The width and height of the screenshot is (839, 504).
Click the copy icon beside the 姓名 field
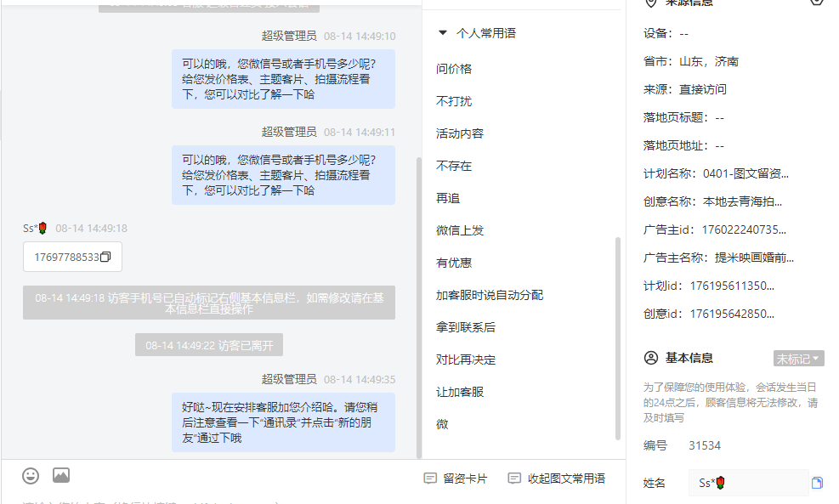(x=817, y=483)
